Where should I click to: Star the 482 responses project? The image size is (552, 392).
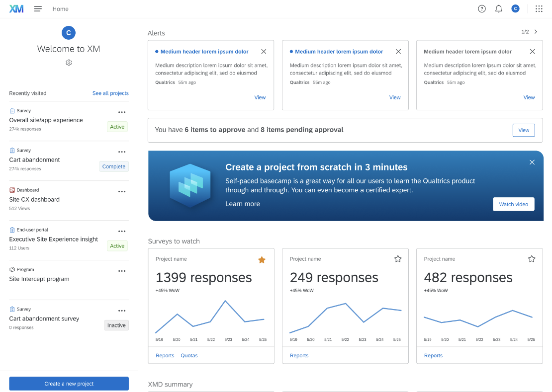click(532, 259)
